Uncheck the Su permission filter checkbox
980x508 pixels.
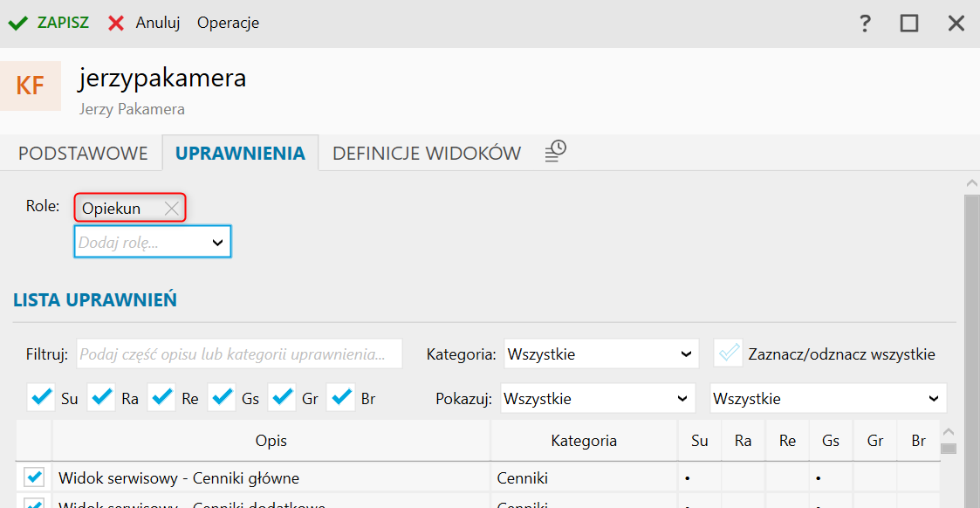41,398
